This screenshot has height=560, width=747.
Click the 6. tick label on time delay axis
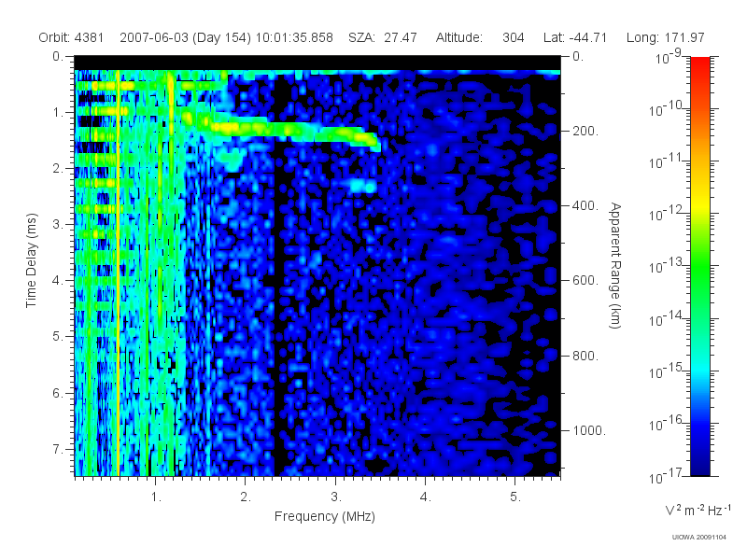[58, 393]
